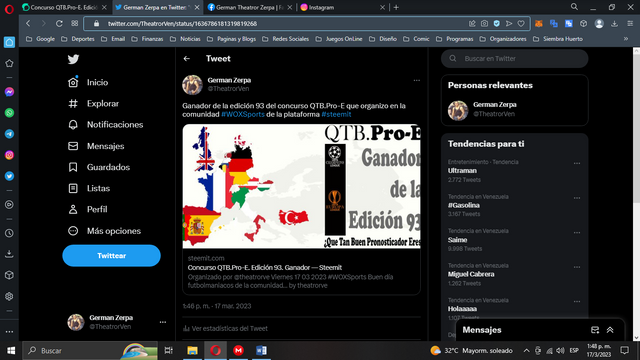Switch to the Facebook German Theatror tab
The width and height of the screenshot is (640, 360).
[x=249, y=7]
